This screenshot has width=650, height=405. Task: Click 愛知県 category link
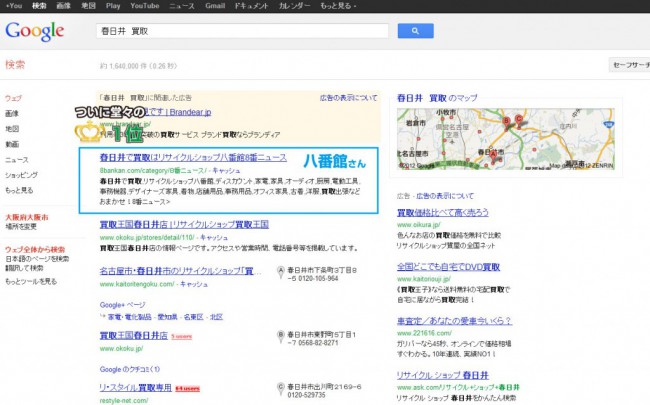click(167, 317)
